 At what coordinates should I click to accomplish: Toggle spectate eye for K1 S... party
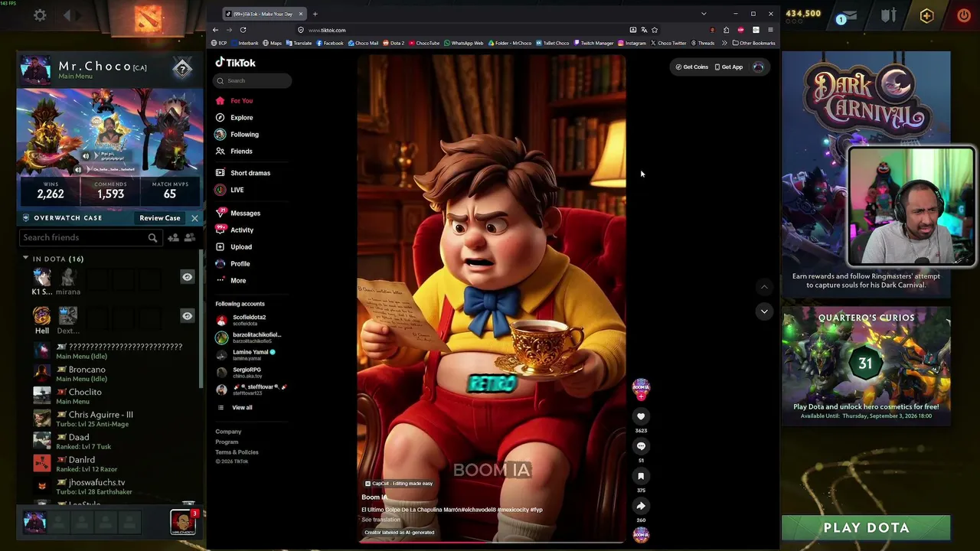(x=187, y=277)
